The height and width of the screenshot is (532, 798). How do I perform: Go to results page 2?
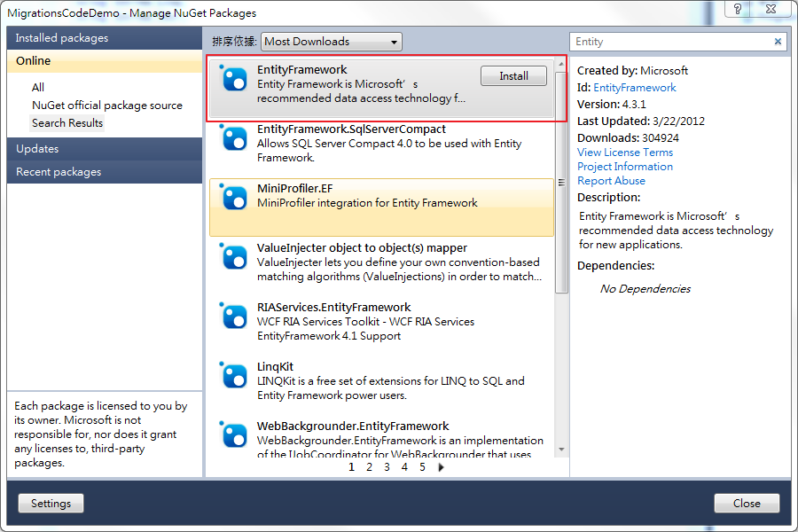coord(369,467)
